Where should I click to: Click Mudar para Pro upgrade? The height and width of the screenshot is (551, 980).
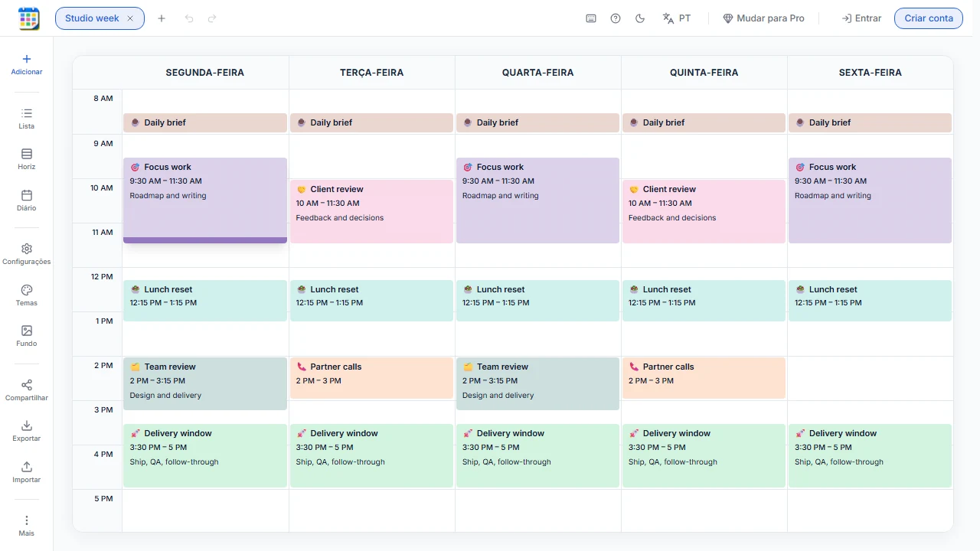pyautogui.click(x=763, y=18)
